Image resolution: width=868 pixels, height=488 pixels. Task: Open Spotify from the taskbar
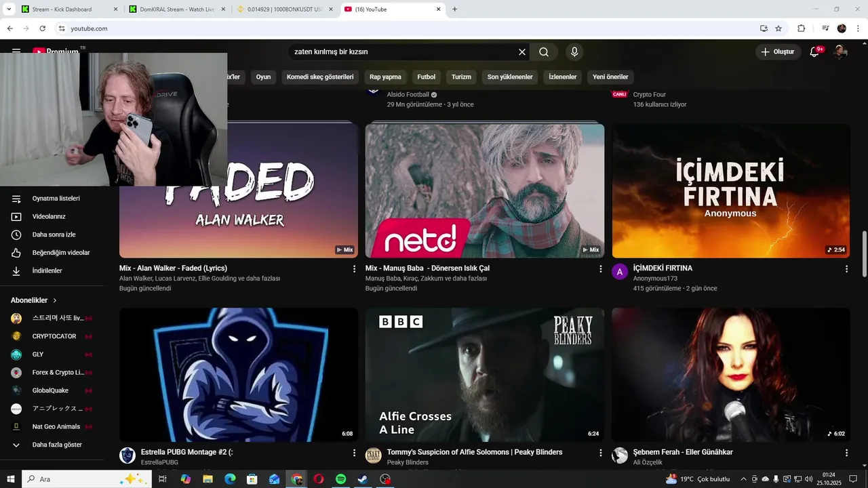tap(341, 479)
